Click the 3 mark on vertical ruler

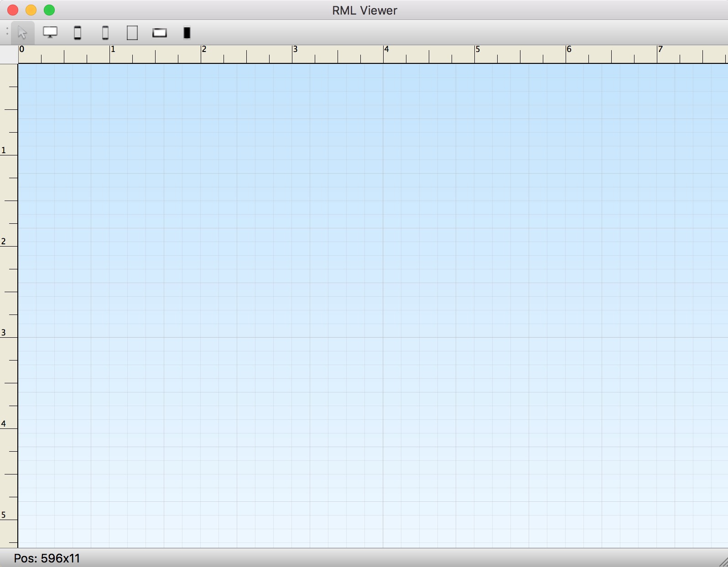pyautogui.click(x=4, y=332)
